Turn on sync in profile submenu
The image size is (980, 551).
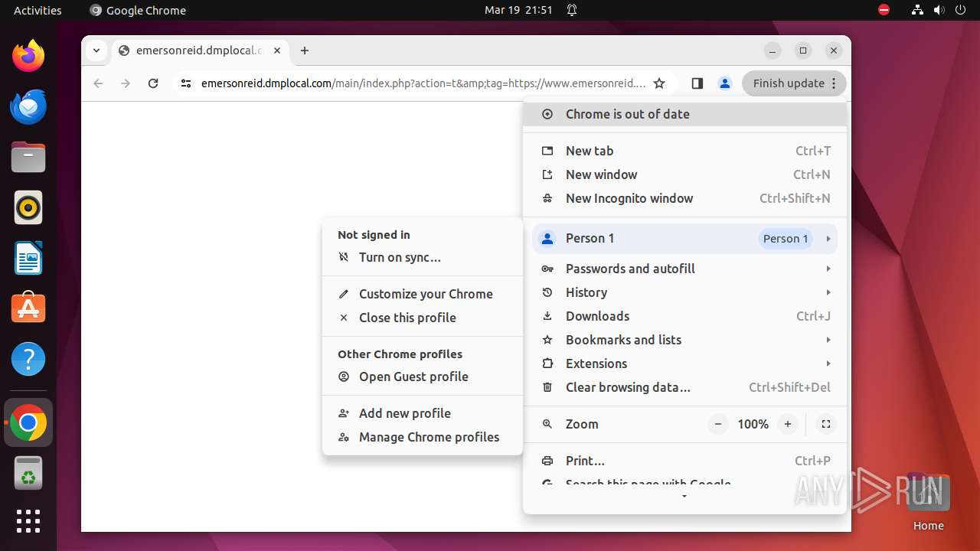(x=423, y=257)
